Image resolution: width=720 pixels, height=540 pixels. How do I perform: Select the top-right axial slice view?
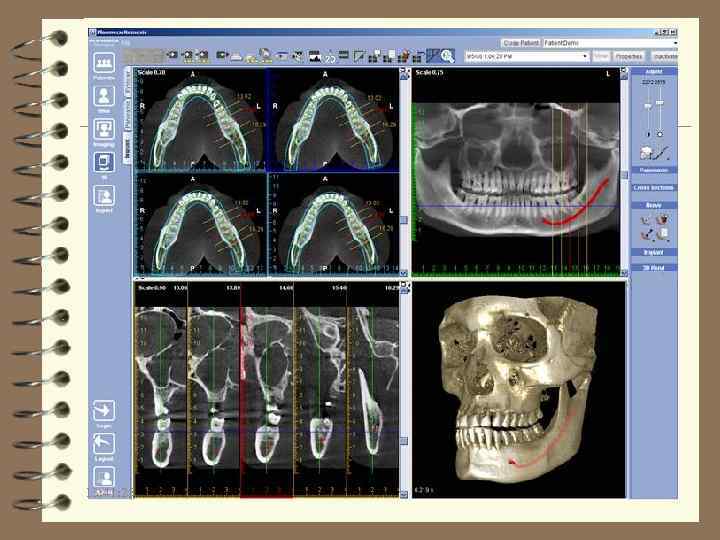[333, 120]
